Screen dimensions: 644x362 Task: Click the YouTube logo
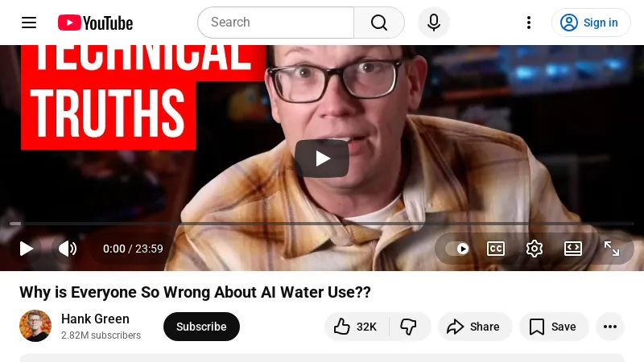pyautogui.click(x=95, y=23)
